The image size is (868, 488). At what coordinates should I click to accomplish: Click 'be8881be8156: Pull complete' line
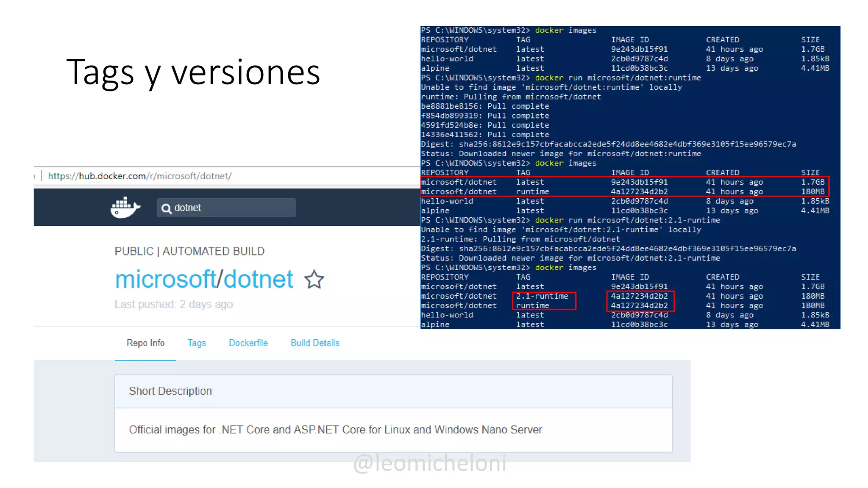485,106
